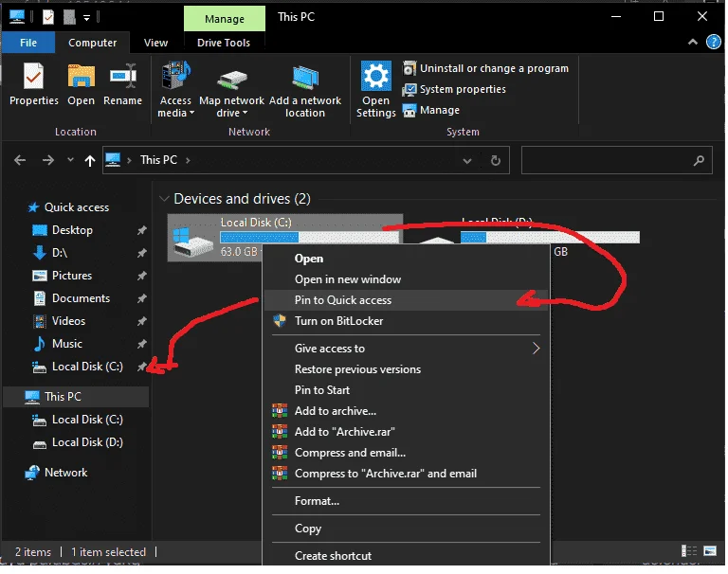
Task: Switch to the Computer ribbon tab
Action: [x=92, y=43]
